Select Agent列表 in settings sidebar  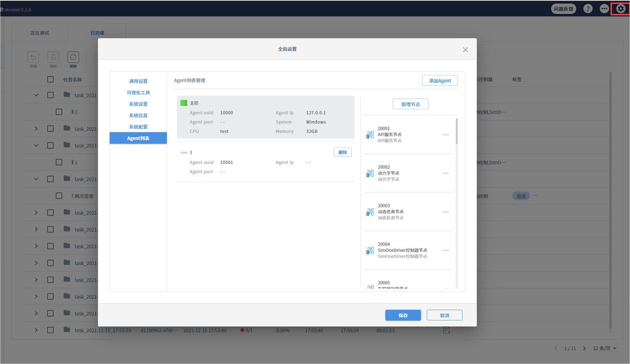pos(138,138)
